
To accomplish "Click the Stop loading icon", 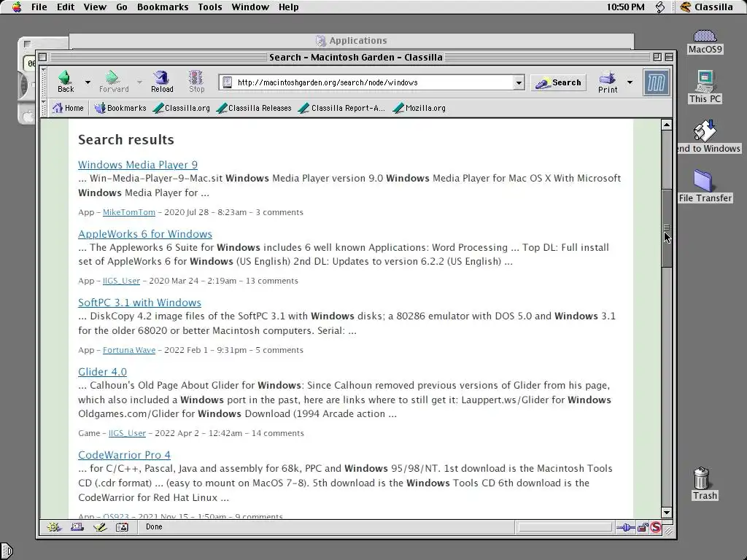I will pos(196,77).
